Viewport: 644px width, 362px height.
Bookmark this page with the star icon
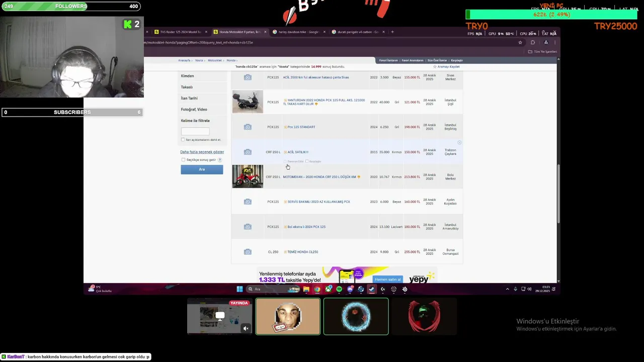(520, 42)
